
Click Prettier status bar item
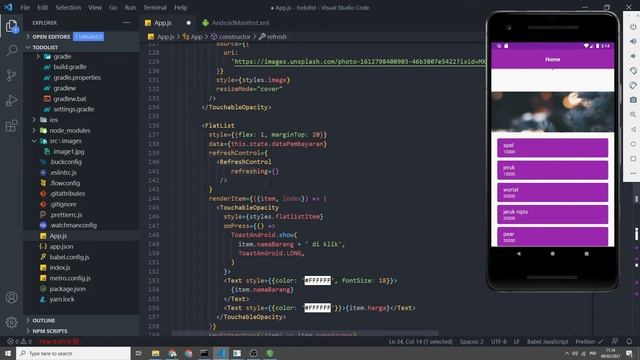[x=589, y=341]
